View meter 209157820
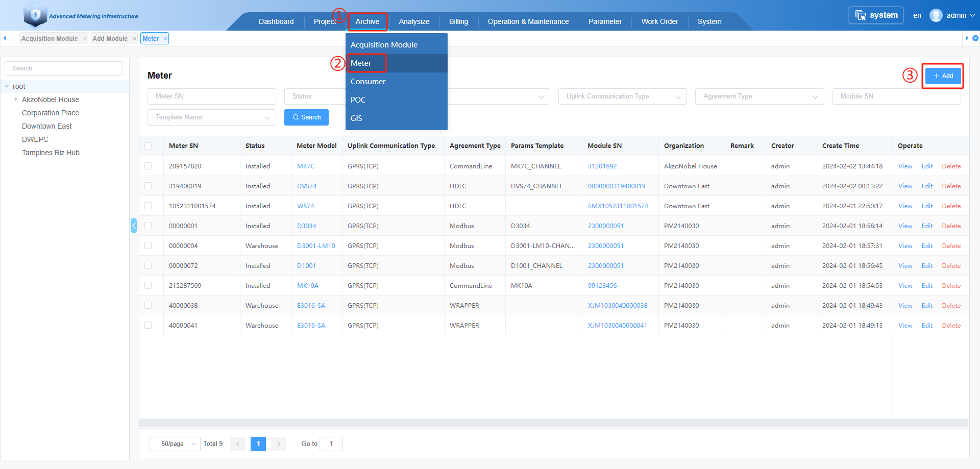 [905, 166]
